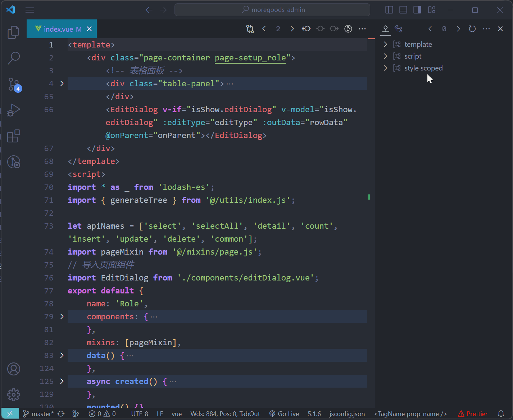Click Go Live in the status bar
The width and height of the screenshot is (513, 420).
[x=284, y=414]
